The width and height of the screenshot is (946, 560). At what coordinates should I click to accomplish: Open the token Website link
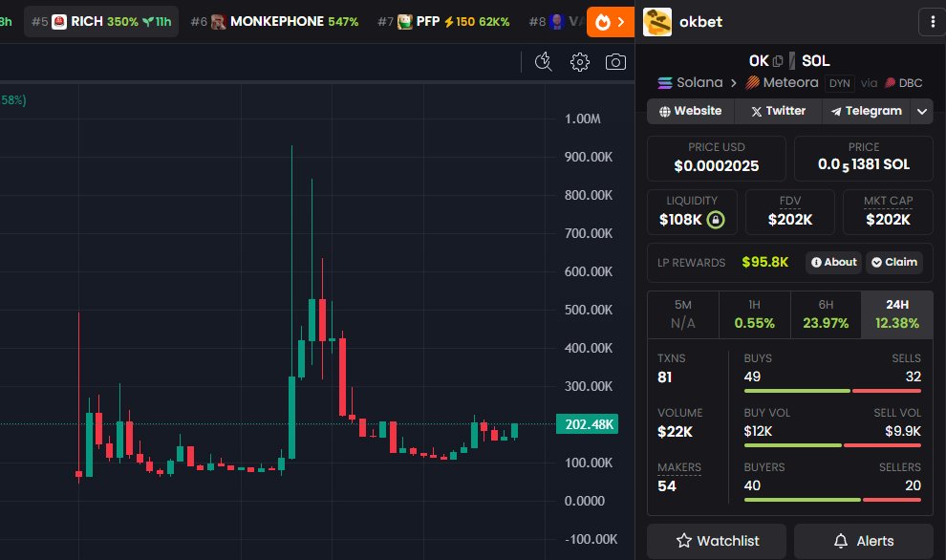click(690, 111)
